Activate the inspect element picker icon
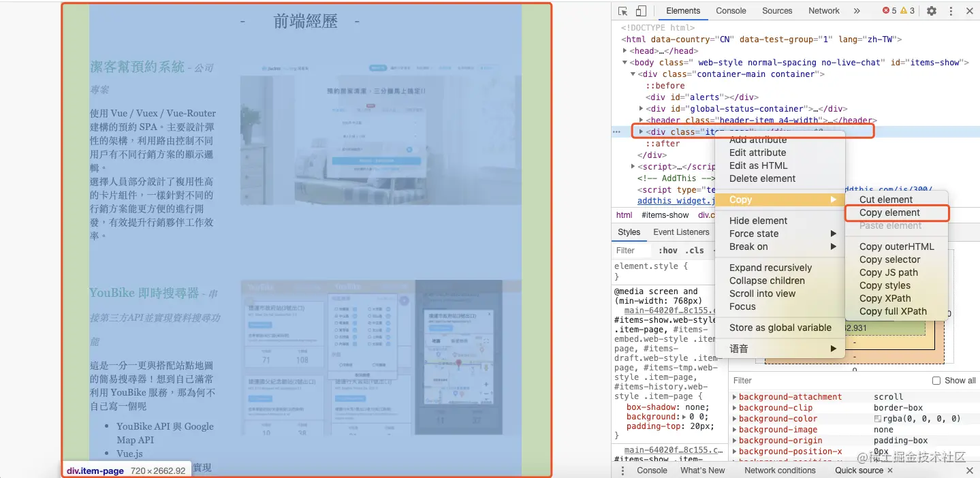Screen dimensions: 980x478 (623, 11)
